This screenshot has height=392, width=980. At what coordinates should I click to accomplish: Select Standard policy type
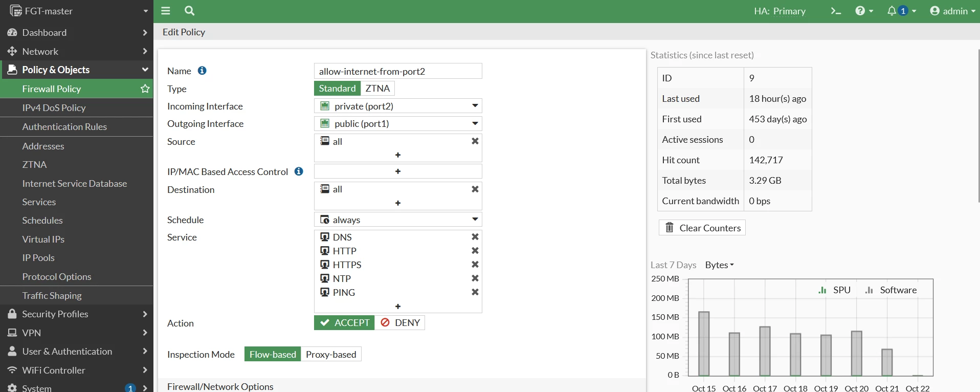[337, 89]
